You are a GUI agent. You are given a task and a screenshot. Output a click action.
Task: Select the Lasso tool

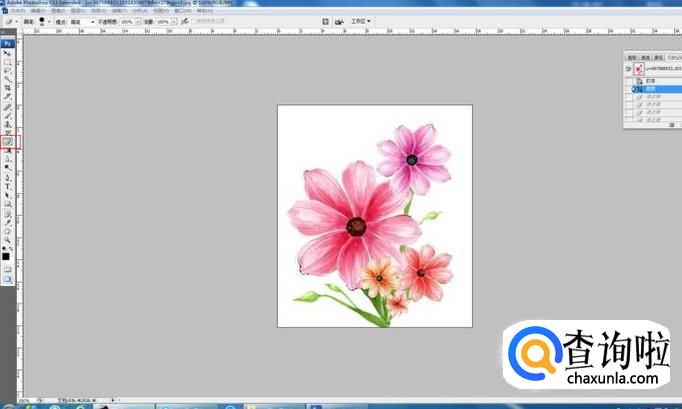click(7, 70)
